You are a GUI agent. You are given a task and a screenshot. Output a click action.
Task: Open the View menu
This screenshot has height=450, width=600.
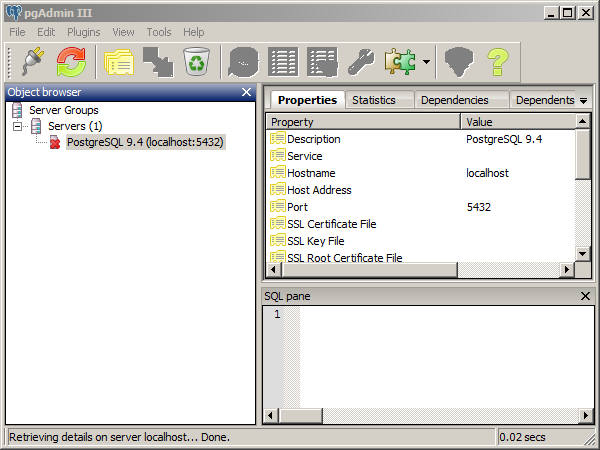(123, 32)
